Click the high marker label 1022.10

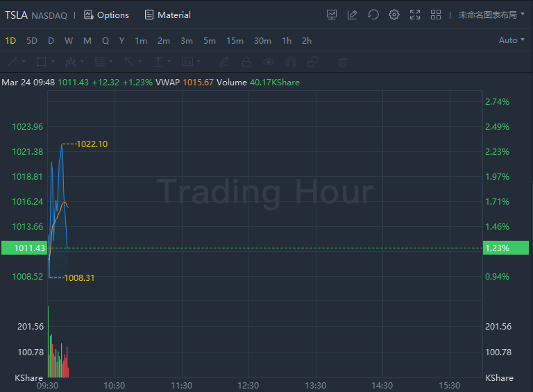click(x=92, y=144)
